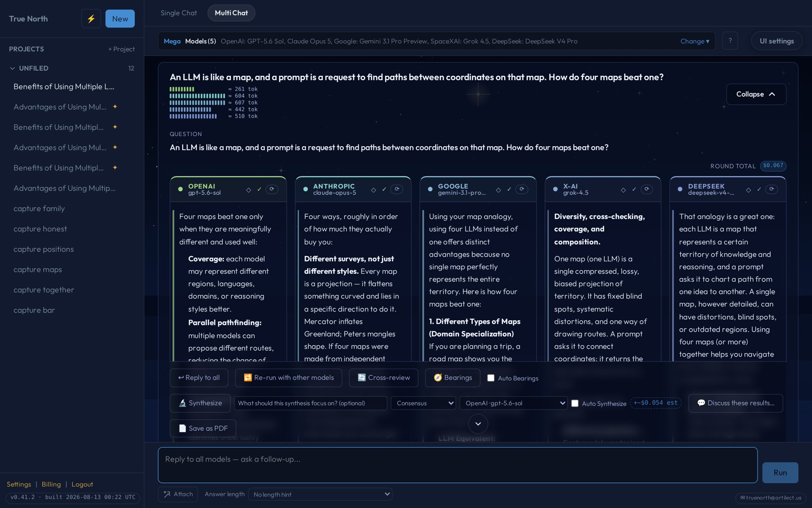This screenshot has height=508, width=812.
Task: Open the 'capture family' chat
Action: click(39, 209)
